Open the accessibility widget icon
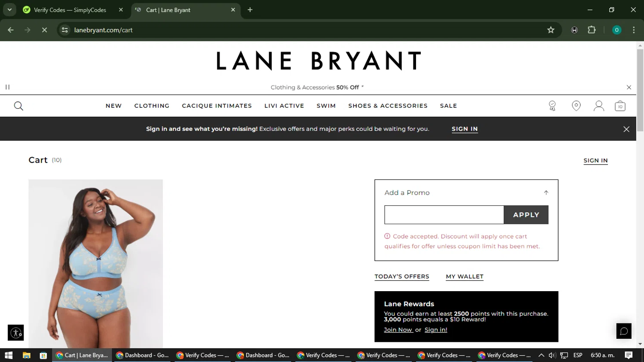Image resolution: width=644 pixels, height=362 pixels. click(16, 333)
